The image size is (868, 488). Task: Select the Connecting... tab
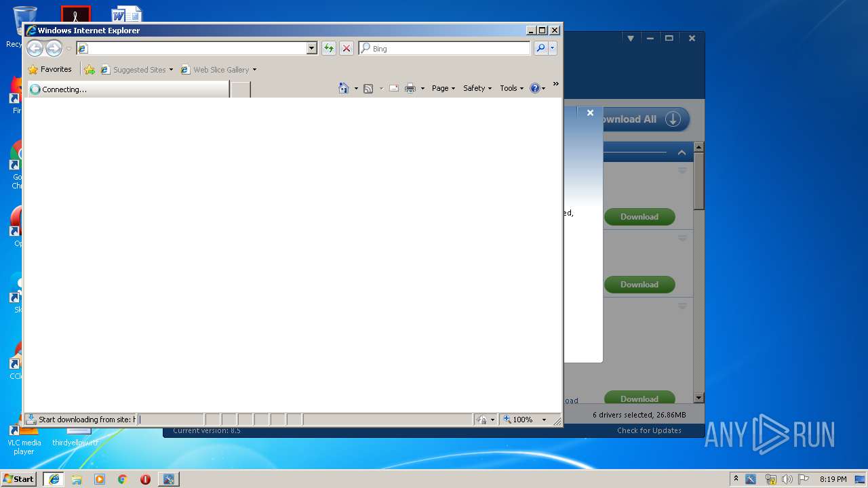127,89
